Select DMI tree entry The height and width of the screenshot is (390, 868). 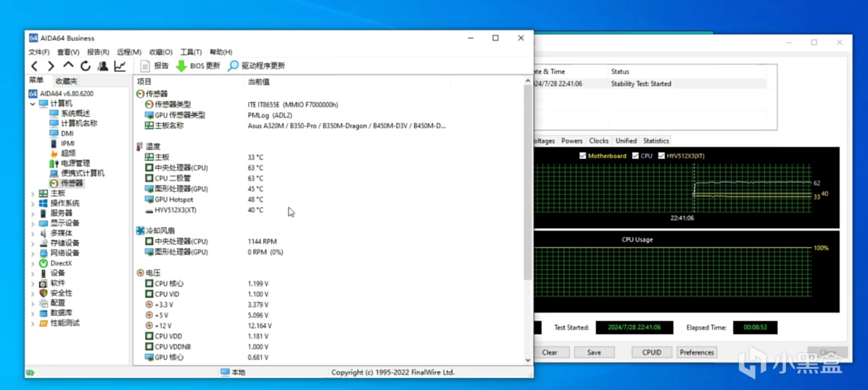point(67,134)
